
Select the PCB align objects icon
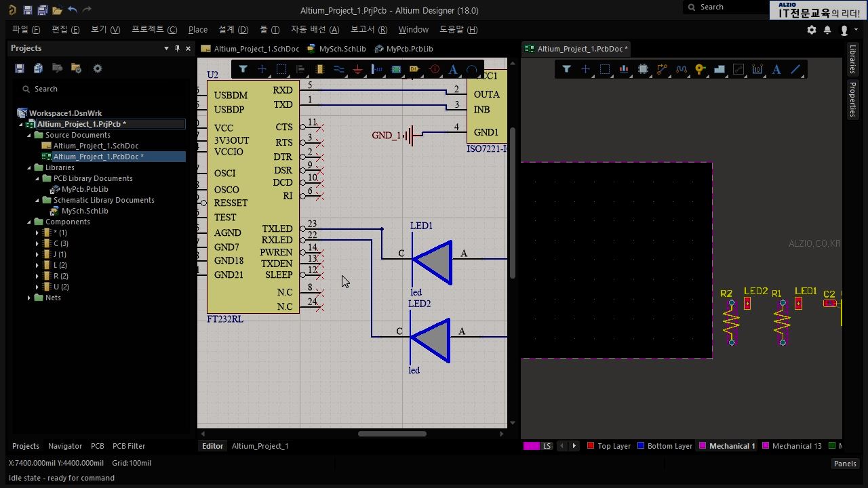click(624, 69)
